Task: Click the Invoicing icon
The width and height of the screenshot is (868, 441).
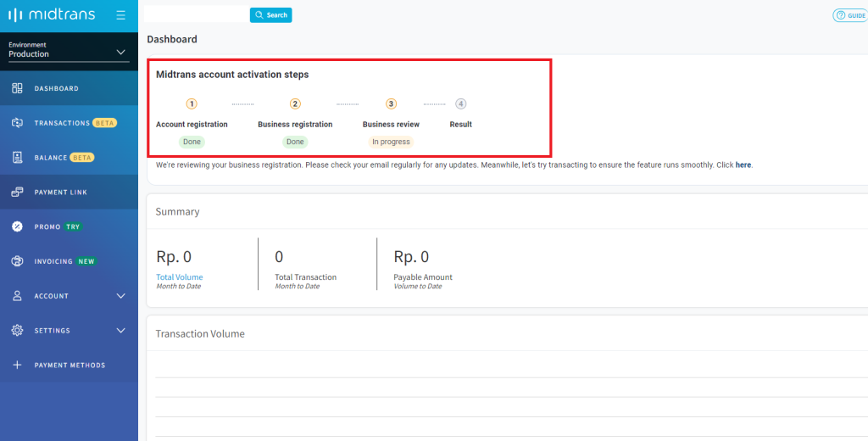Action: tap(17, 261)
